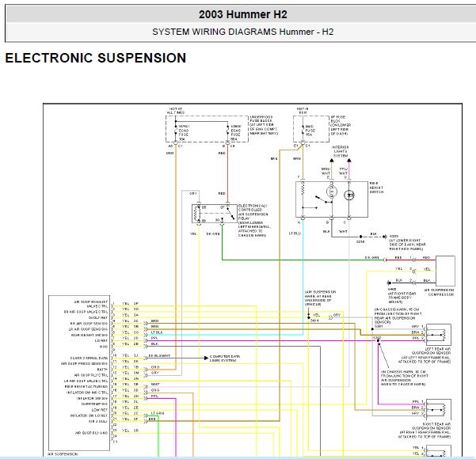Select "AIR SUSP EXHAUST VALVE CTRL" pin label
476x459 pixels.
pyautogui.click(x=91, y=304)
